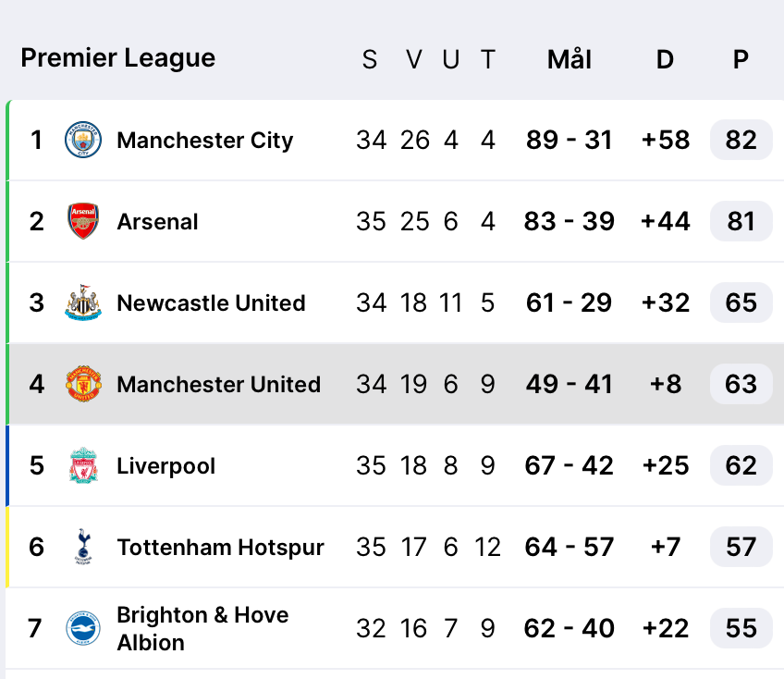Click the Mål column header
784x679 pixels.
569,60
